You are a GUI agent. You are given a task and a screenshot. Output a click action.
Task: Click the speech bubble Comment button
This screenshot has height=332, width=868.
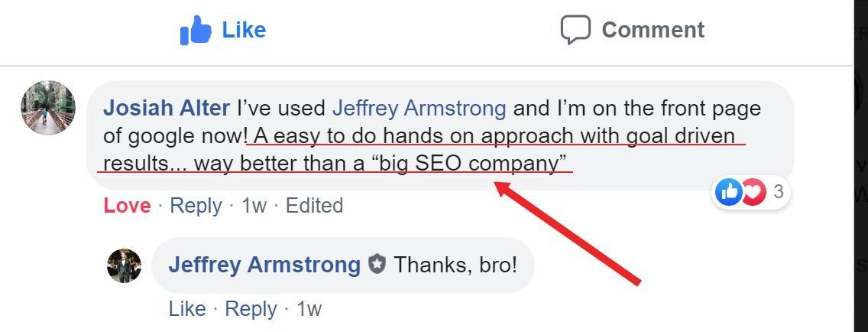click(633, 31)
